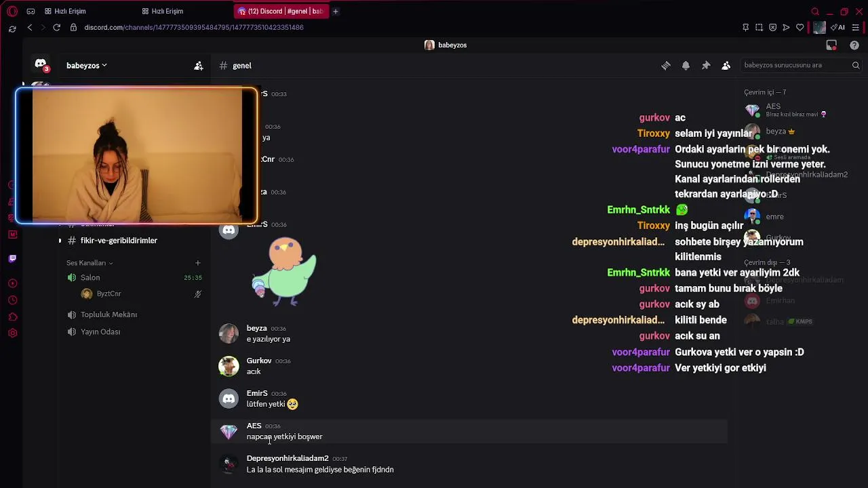Show pinned messages in genel channel

click(x=706, y=66)
